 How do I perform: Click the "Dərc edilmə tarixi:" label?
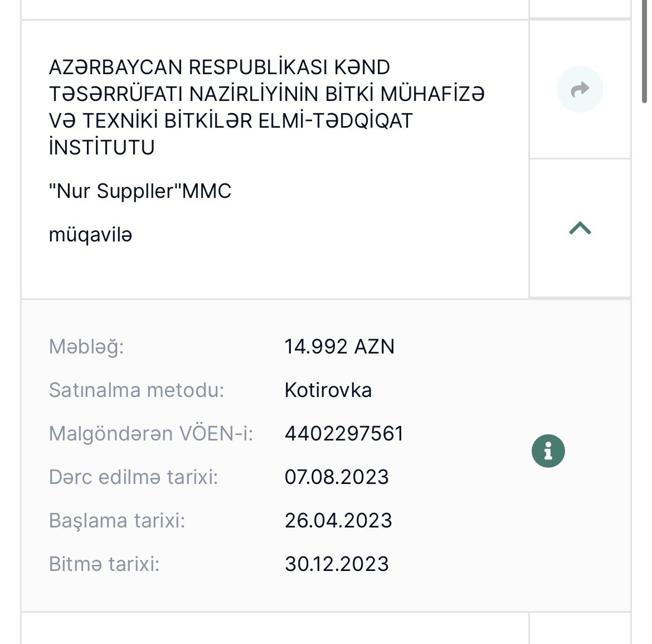[133, 477]
